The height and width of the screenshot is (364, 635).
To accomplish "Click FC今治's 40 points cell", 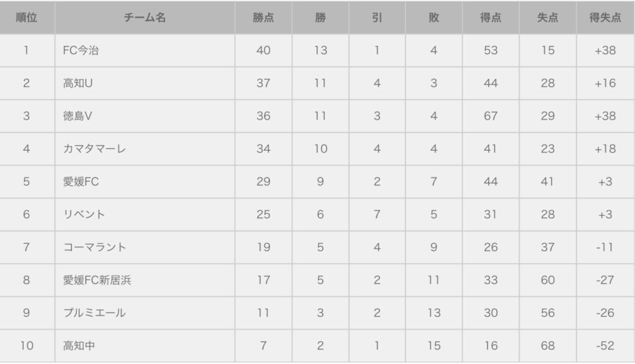I will [263, 50].
